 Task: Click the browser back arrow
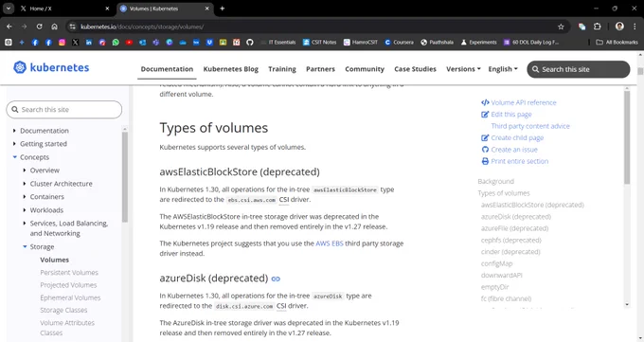tap(9, 27)
